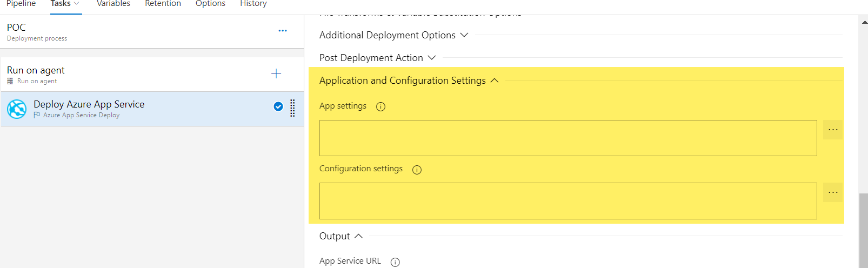Click the drag handle dots of Deploy Azure App Service
Image resolution: width=868 pixels, height=268 pixels.
(292, 108)
